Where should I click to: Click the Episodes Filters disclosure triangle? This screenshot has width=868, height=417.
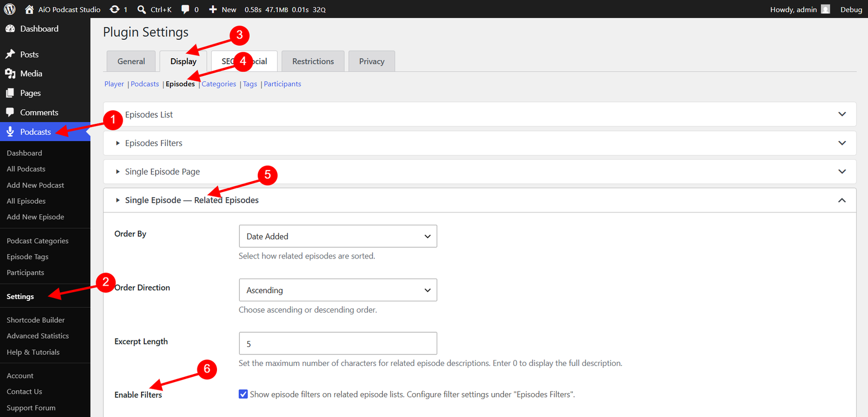click(118, 143)
